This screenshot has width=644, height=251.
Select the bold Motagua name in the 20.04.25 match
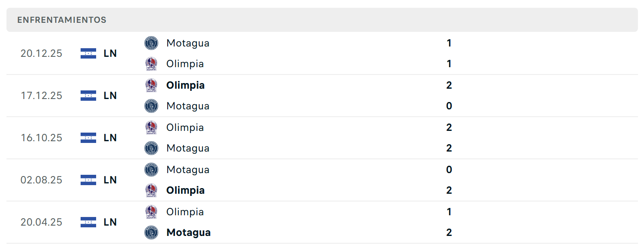pos(188,232)
